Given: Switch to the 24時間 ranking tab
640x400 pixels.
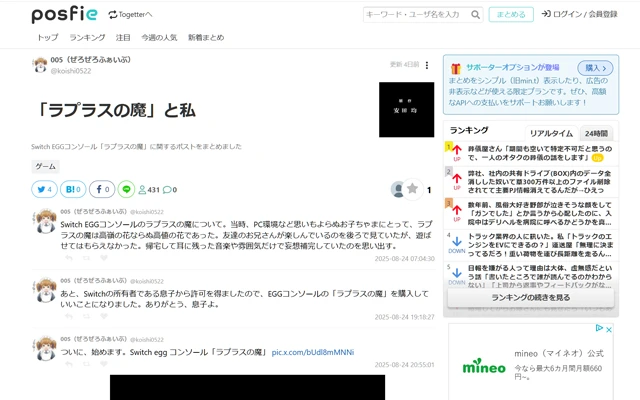Looking at the screenshot, I should [596, 133].
